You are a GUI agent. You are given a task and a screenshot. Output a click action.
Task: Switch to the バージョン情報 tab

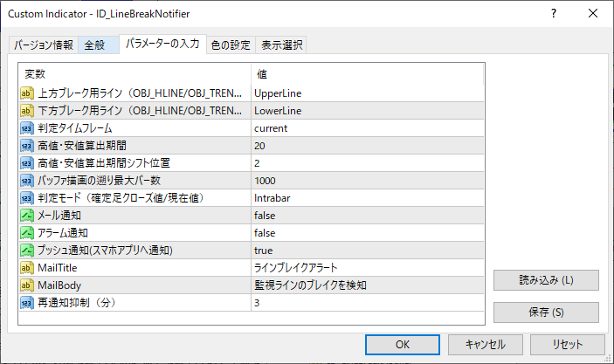[44, 45]
